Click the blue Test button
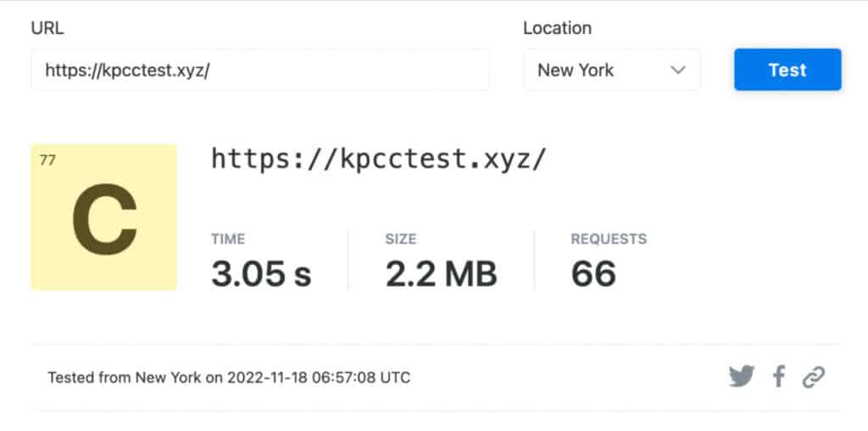This screenshot has height=431, width=868. [787, 70]
